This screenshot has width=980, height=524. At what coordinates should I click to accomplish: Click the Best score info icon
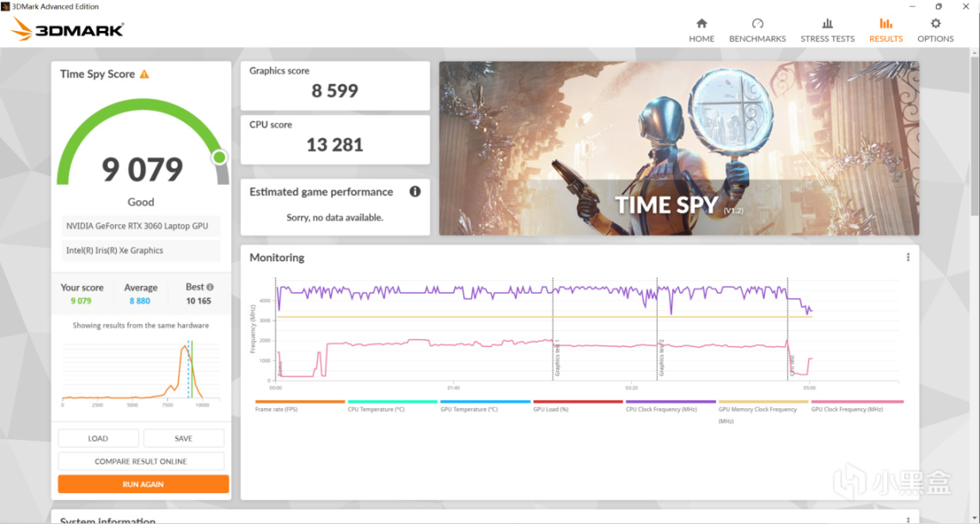pos(210,287)
